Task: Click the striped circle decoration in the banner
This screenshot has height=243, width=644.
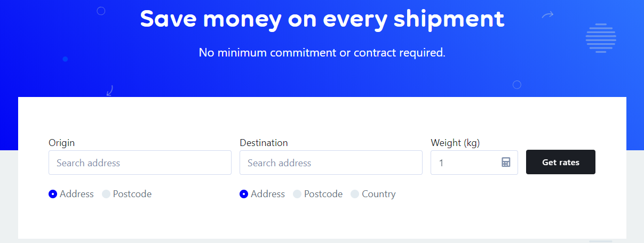Action: (x=601, y=38)
